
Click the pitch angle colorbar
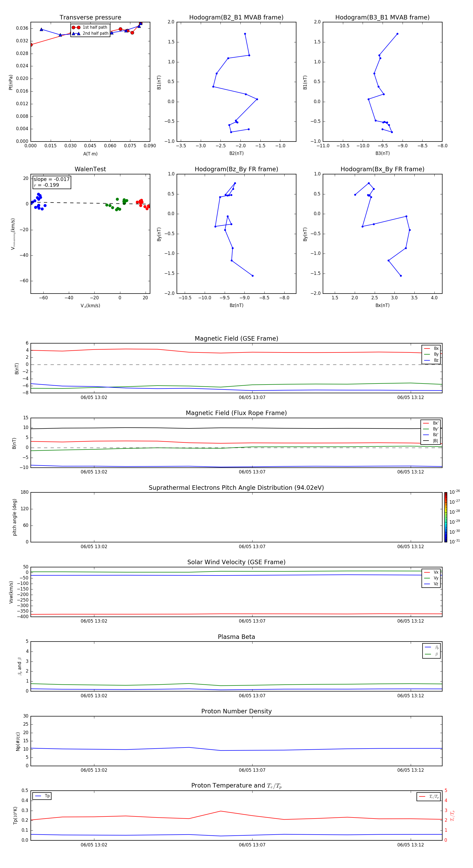(445, 517)
